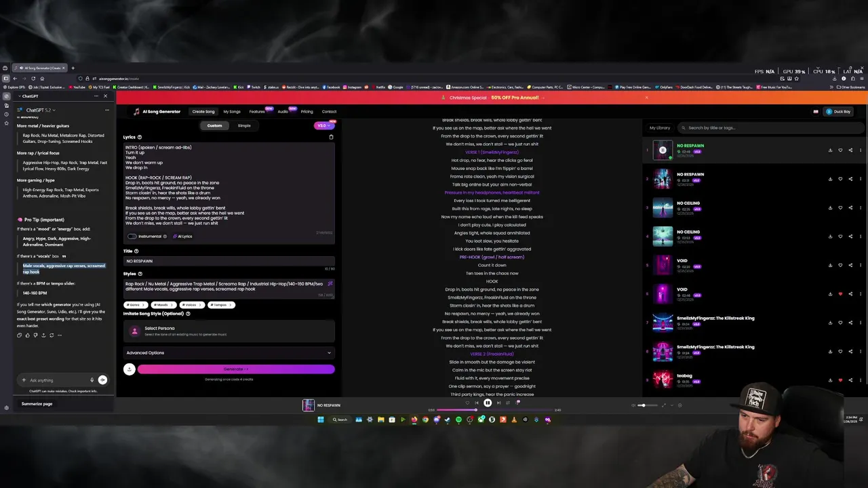Share second SmellzMyFingerzz Killstreak King track

pyautogui.click(x=850, y=351)
